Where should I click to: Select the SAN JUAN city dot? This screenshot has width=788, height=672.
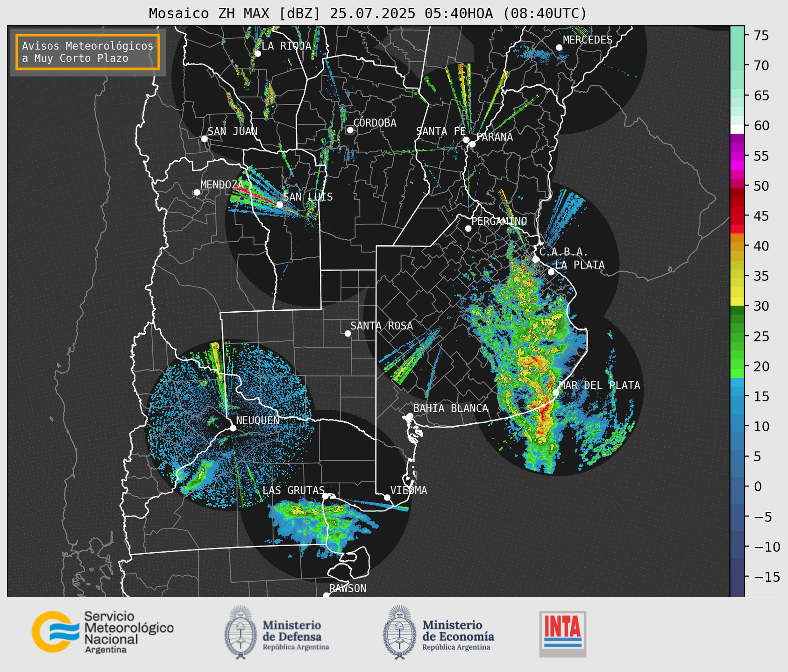tap(204, 139)
